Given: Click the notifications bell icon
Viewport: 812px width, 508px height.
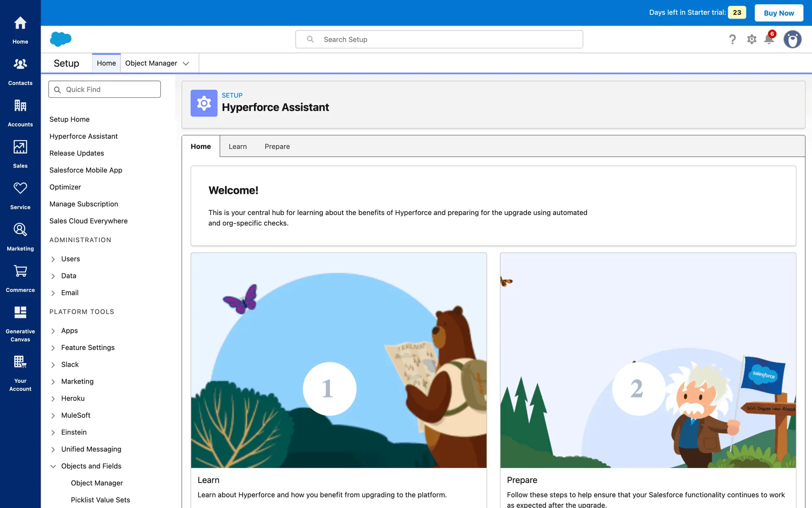Looking at the screenshot, I should click(x=769, y=39).
